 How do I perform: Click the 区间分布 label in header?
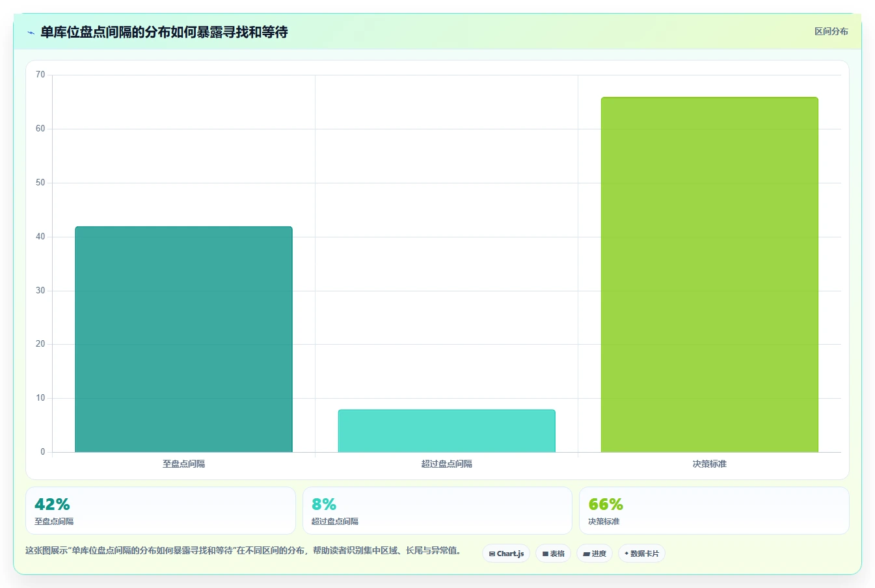coord(831,31)
